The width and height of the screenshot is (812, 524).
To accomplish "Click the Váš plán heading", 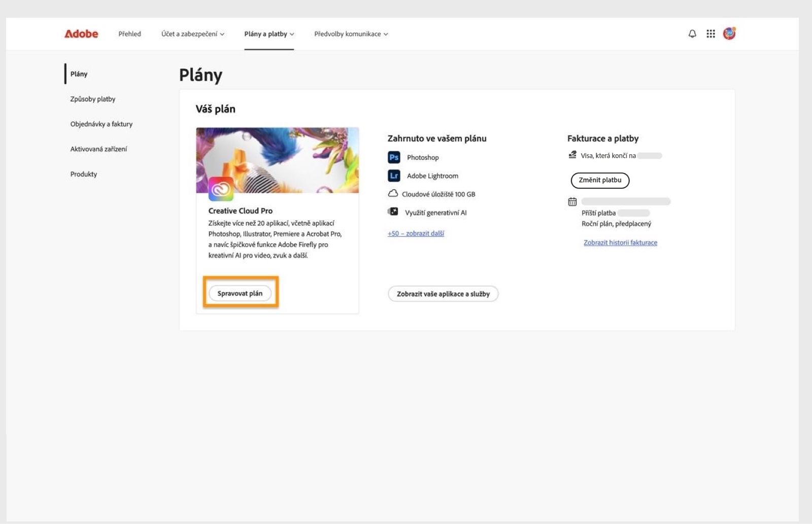I will coord(216,109).
